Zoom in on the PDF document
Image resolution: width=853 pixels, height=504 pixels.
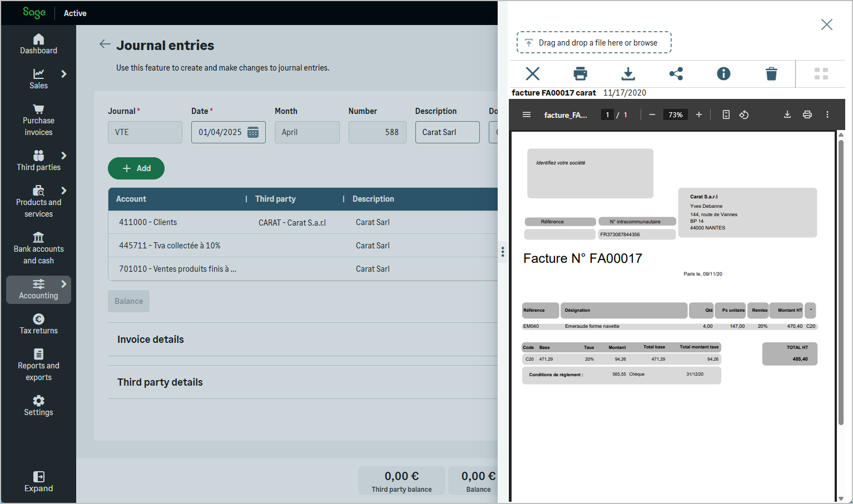coord(699,114)
